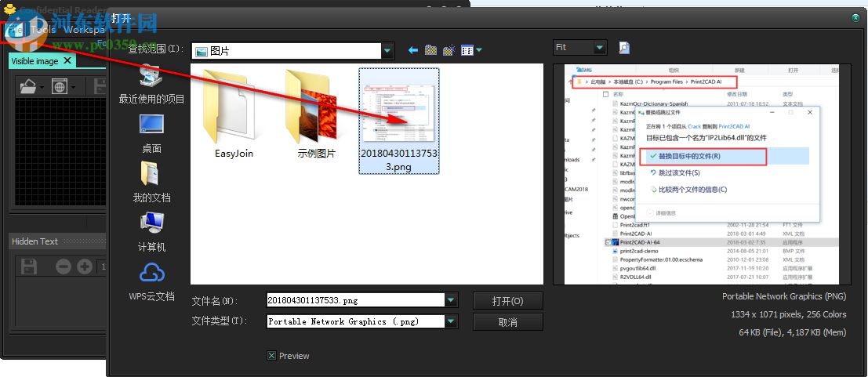
Task: Close the open dialog with the top-right X
Action: click(855, 18)
